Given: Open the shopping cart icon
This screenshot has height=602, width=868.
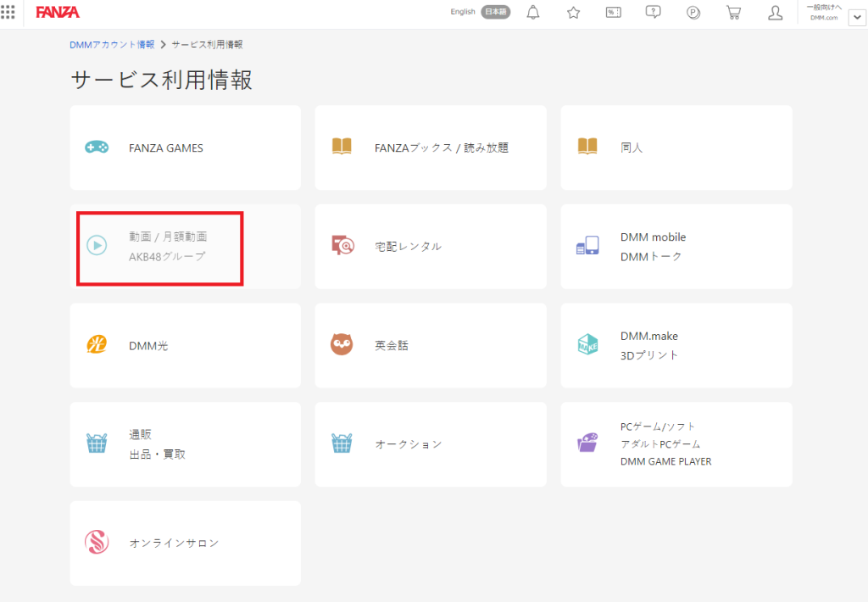Looking at the screenshot, I should click(x=733, y=13).
